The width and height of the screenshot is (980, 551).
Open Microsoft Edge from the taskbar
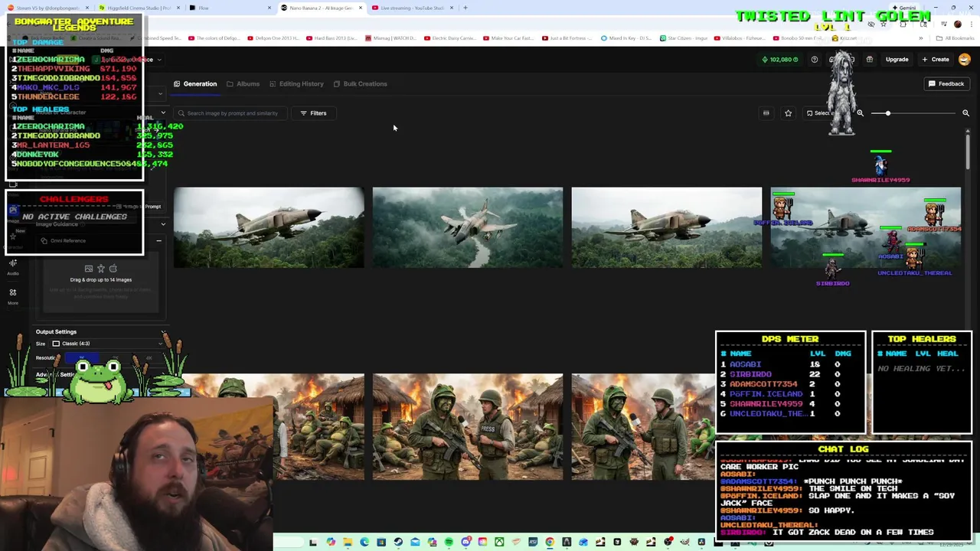point(364,543)
